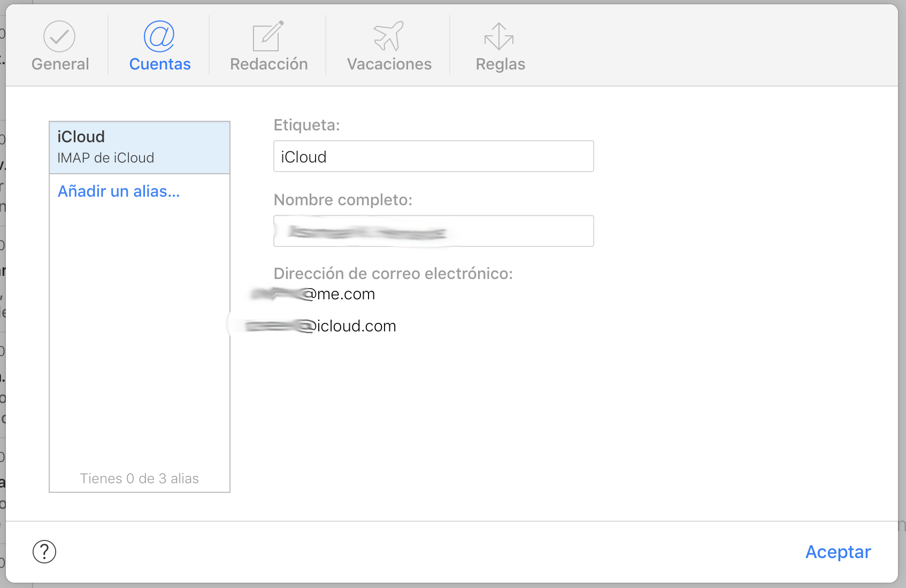Click the Nombre completo input field
The height and width of the screenshot is (588, 906).
(x=434, y=231)
